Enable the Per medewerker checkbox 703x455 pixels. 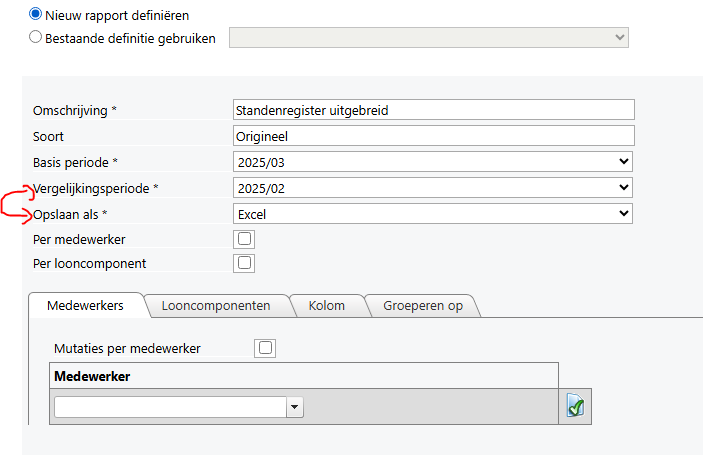pos(244,239)
